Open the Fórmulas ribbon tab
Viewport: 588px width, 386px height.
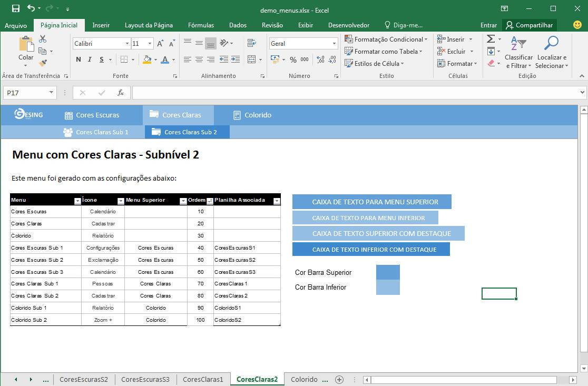pos(201,25)
